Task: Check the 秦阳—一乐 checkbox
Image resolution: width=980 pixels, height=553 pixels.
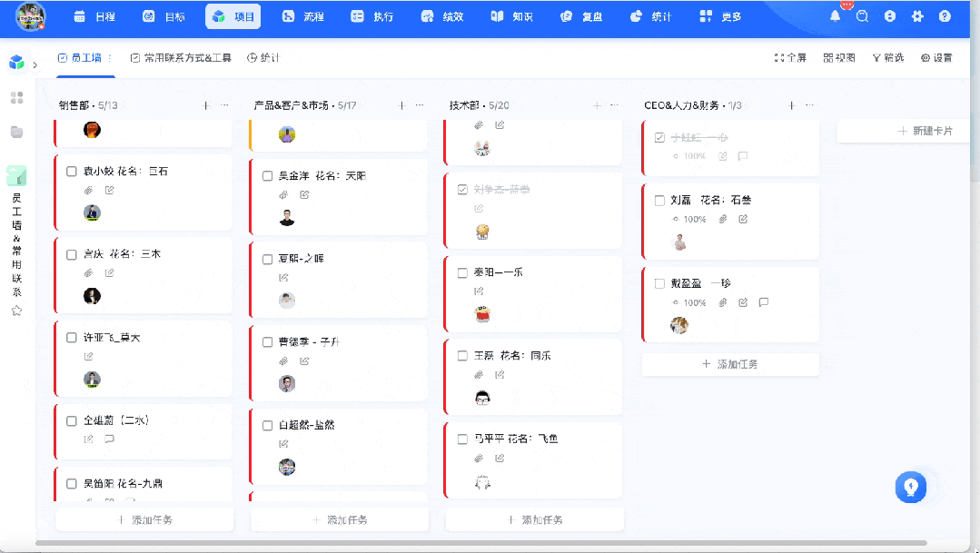Action: pos(462,272)
